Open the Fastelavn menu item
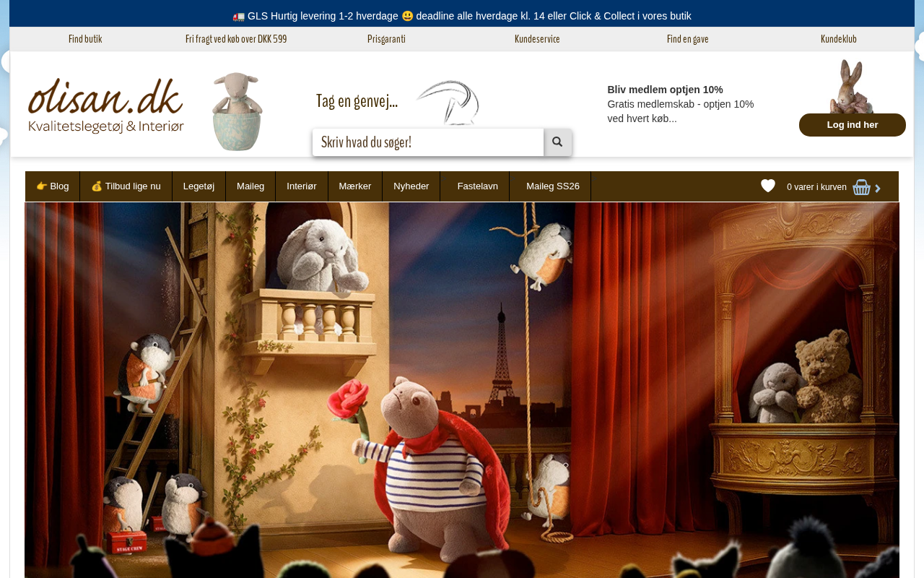This screenshot has width=924, height=578. (x=475, y=186)
